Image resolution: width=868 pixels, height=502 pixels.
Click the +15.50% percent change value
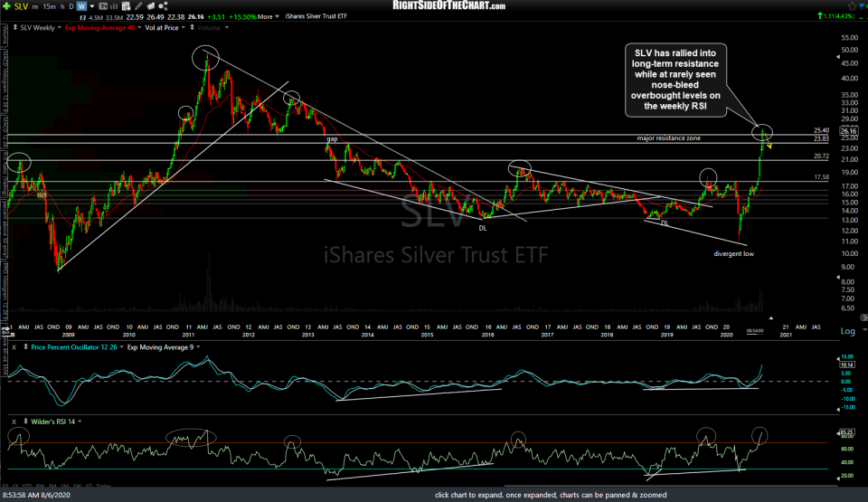click(x=242, y=16)
